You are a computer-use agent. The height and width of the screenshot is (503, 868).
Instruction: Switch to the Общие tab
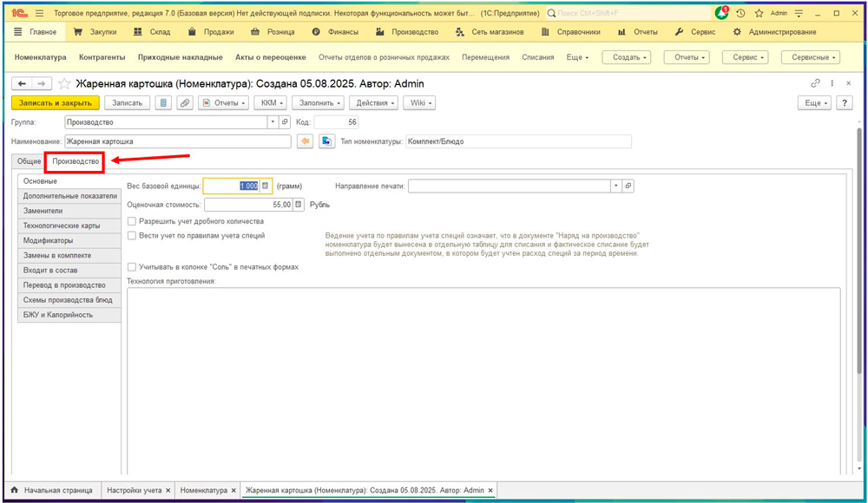29,161
